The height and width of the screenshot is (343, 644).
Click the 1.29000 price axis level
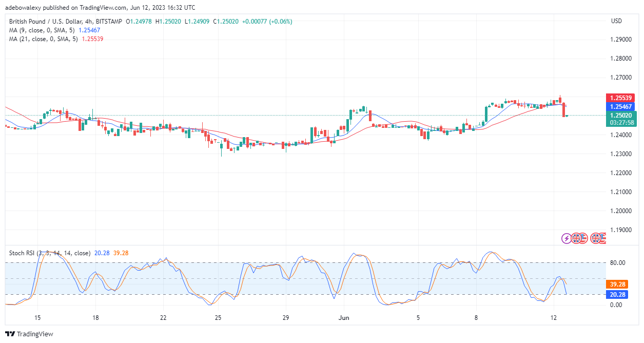pos(620,40)
